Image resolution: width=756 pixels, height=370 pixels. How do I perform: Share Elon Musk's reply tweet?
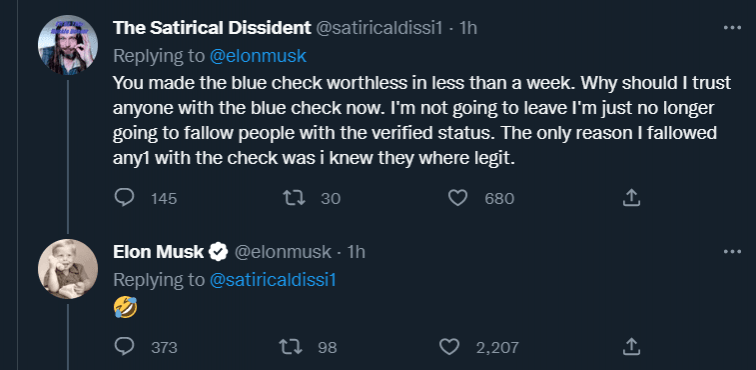tap(631, 346)
